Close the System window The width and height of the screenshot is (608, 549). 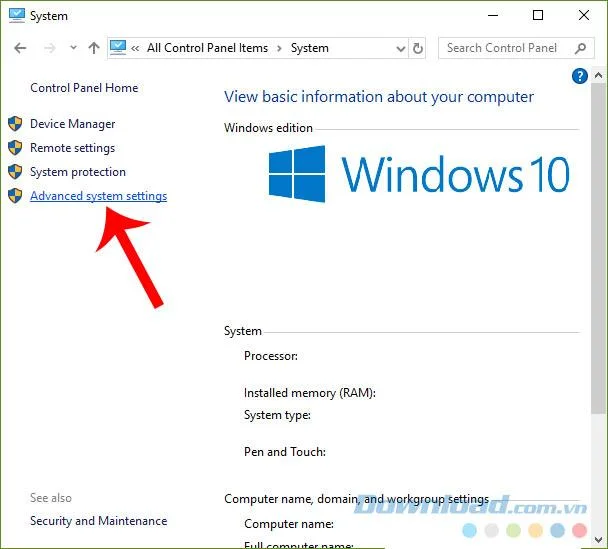pos(584,16)
